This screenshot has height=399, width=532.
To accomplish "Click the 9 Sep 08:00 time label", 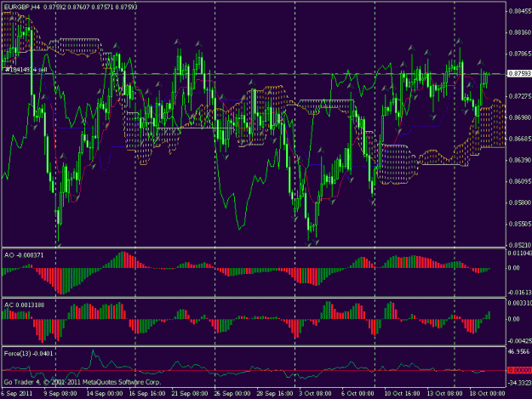I will point(60,393).
